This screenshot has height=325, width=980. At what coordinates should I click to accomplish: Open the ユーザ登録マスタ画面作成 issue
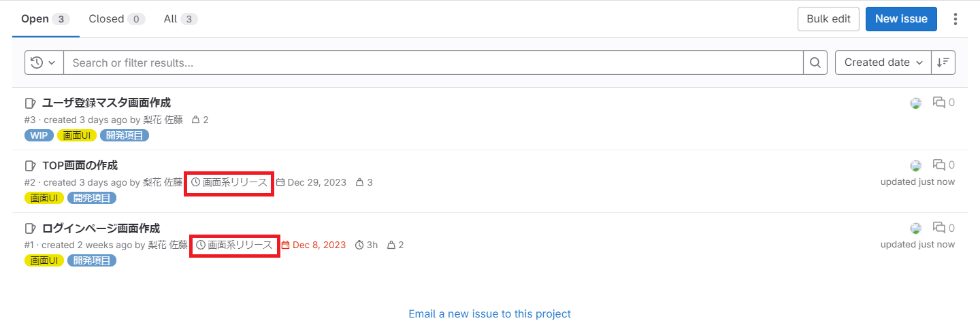[106, 103]
